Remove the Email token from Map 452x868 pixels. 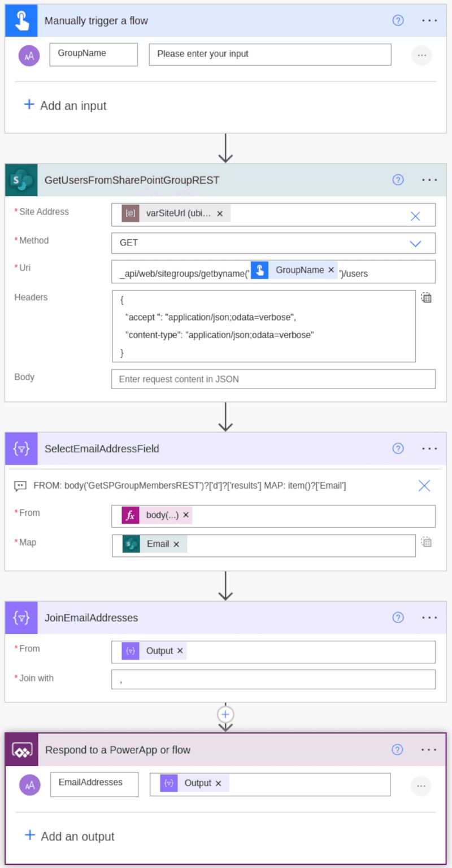[176, 544]
